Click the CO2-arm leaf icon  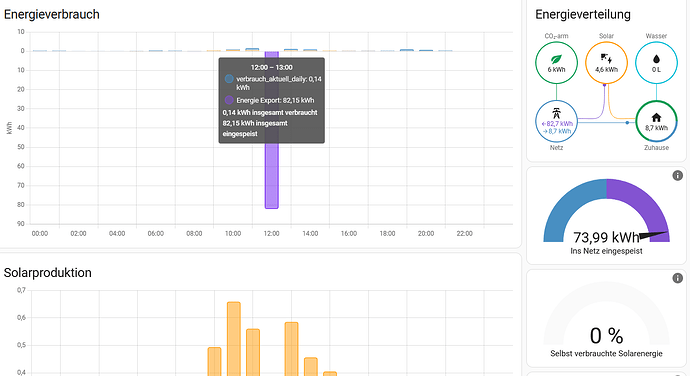coord(556,59)
